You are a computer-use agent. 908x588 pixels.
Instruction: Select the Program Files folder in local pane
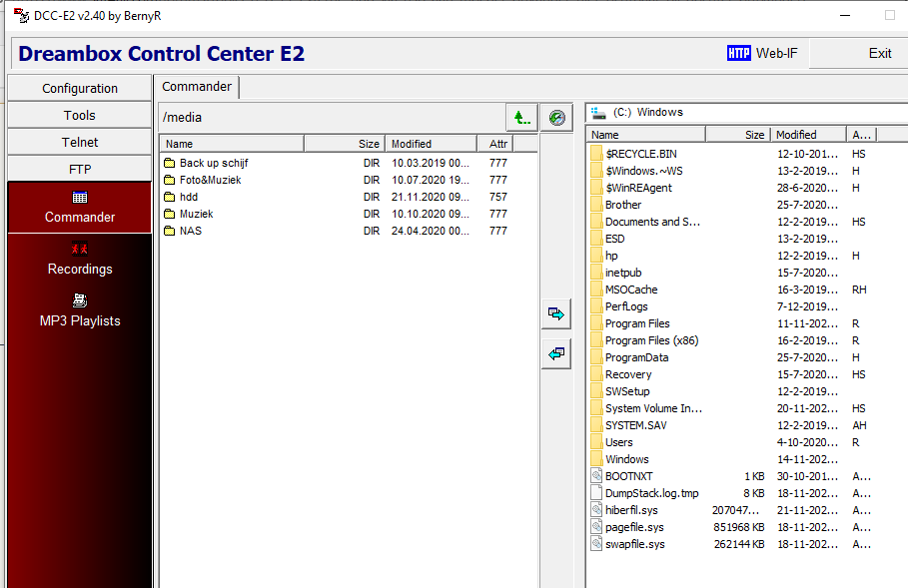pyautogui.click(x=636, y=323)
